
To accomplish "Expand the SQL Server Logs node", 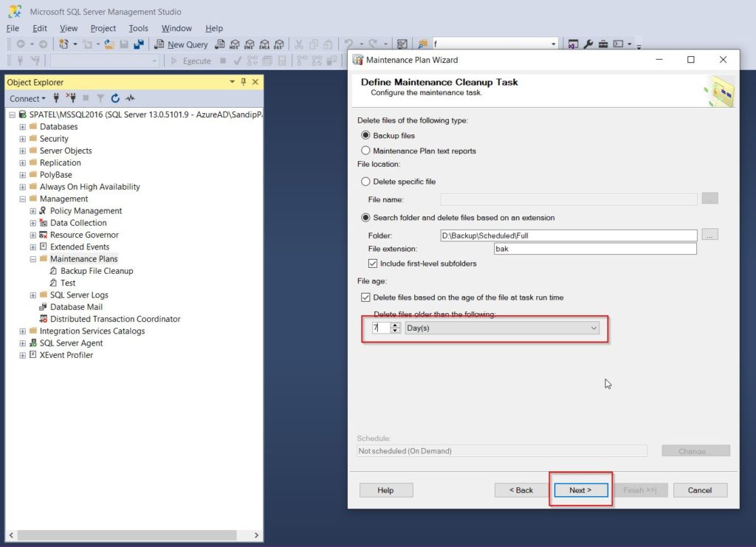I will (x=32, y=295).
